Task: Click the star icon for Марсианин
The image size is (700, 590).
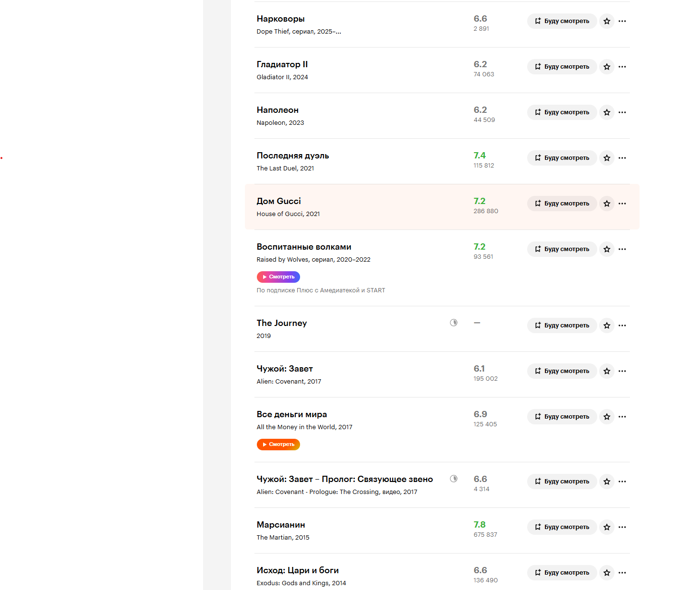Action: 607,527
